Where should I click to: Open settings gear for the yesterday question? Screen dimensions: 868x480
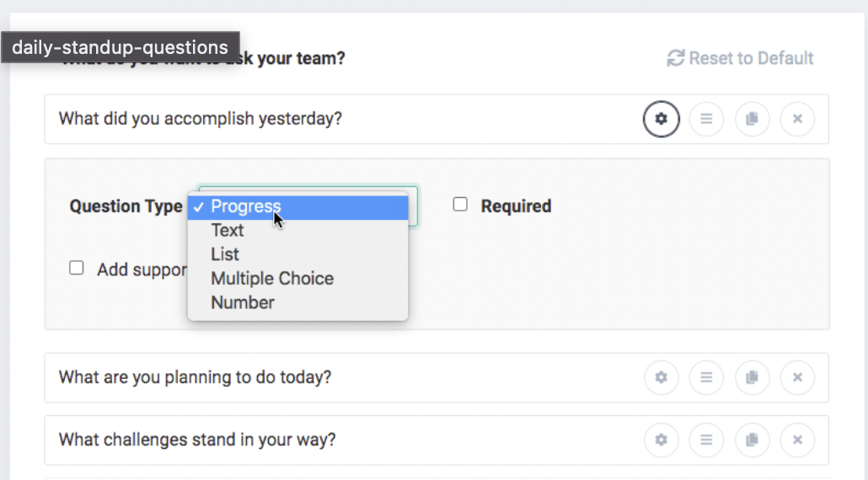pos(661,119)
